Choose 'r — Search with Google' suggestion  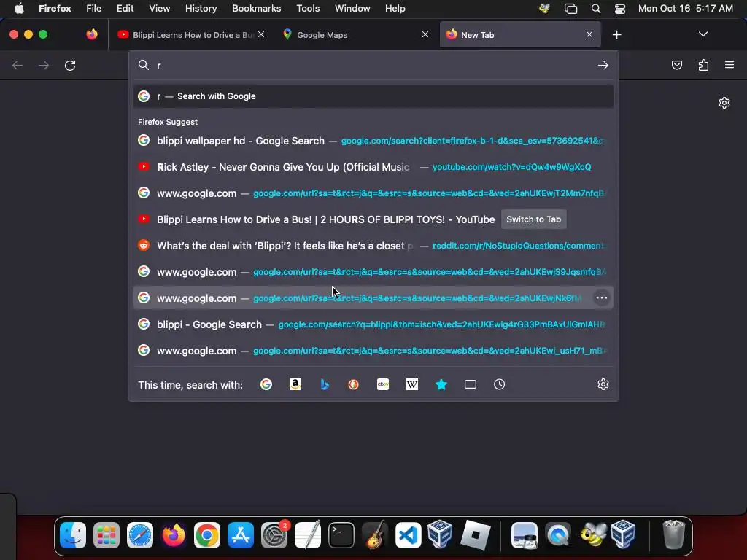coord(373,96)
